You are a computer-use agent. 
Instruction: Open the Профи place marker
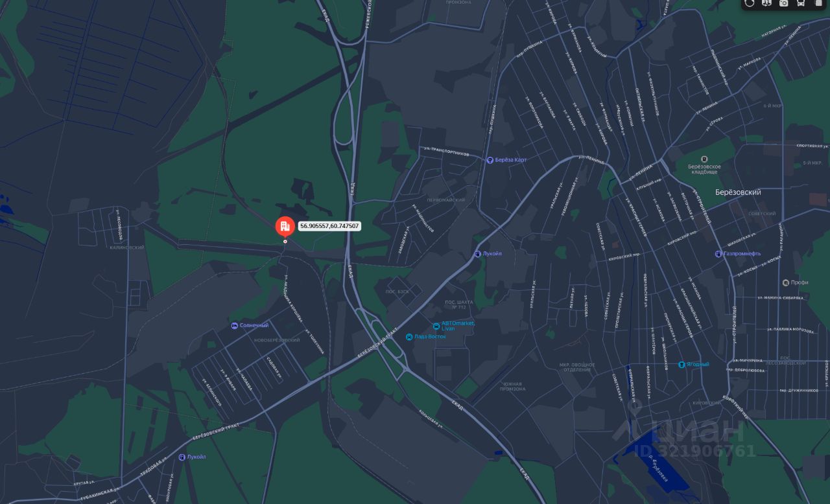[795, 282]
